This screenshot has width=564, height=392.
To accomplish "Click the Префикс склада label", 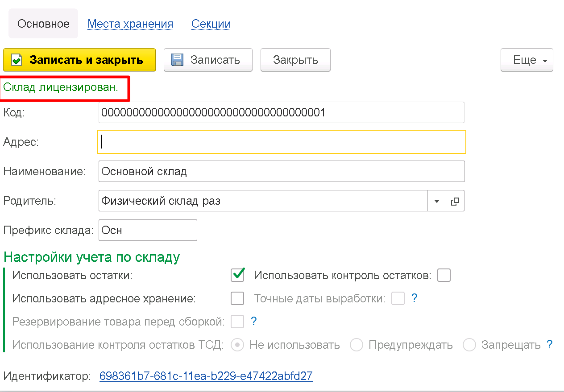I will pos(48,230).
